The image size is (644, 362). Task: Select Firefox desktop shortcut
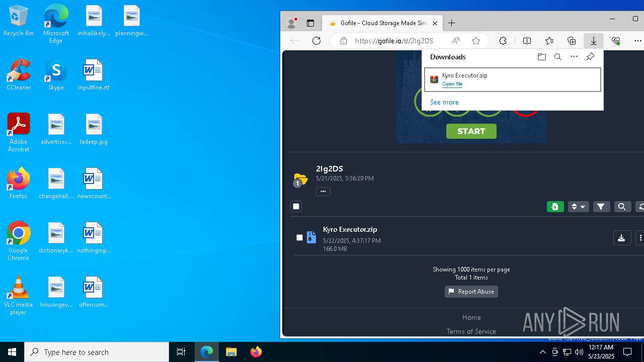pyautogui.click(x=19, y=183)
